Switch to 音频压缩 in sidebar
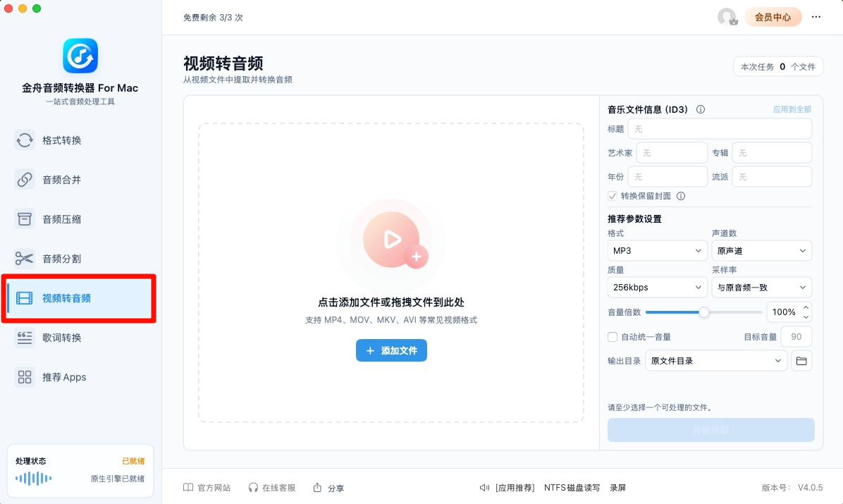The width and height of the screenshot is (843, 504). (x=80, y=219)
